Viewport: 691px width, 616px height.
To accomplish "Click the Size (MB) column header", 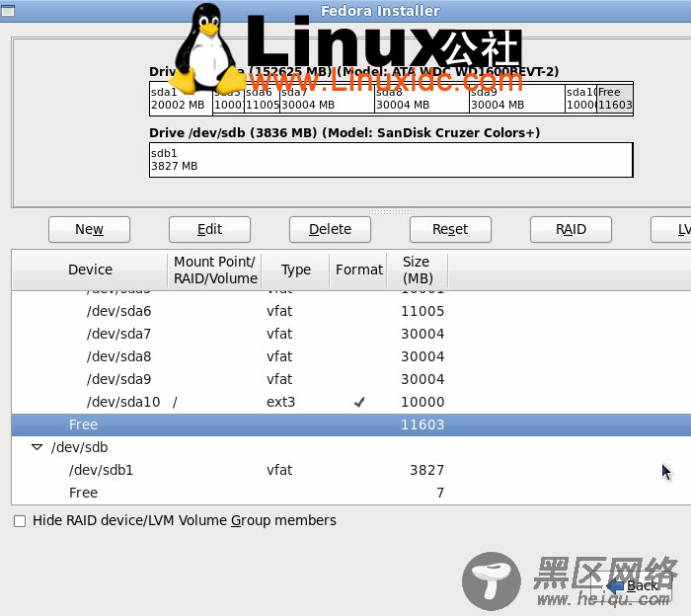I will tap(418, 269).
